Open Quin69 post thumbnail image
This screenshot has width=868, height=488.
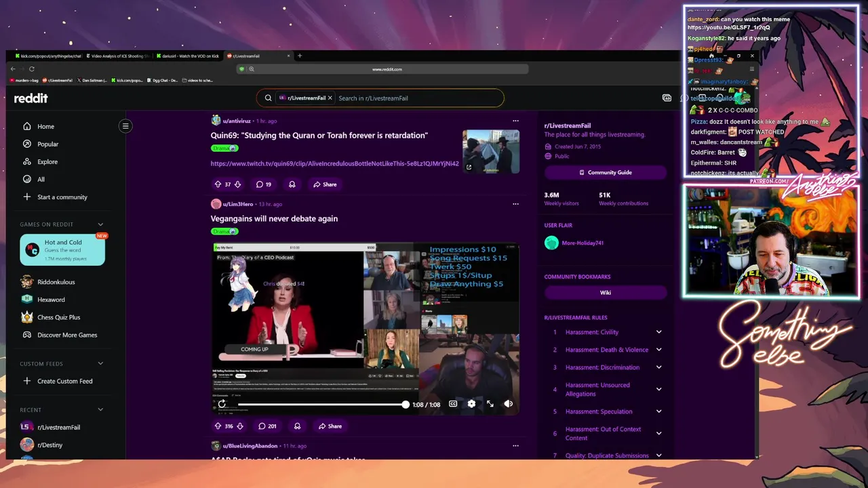(491, 152)
